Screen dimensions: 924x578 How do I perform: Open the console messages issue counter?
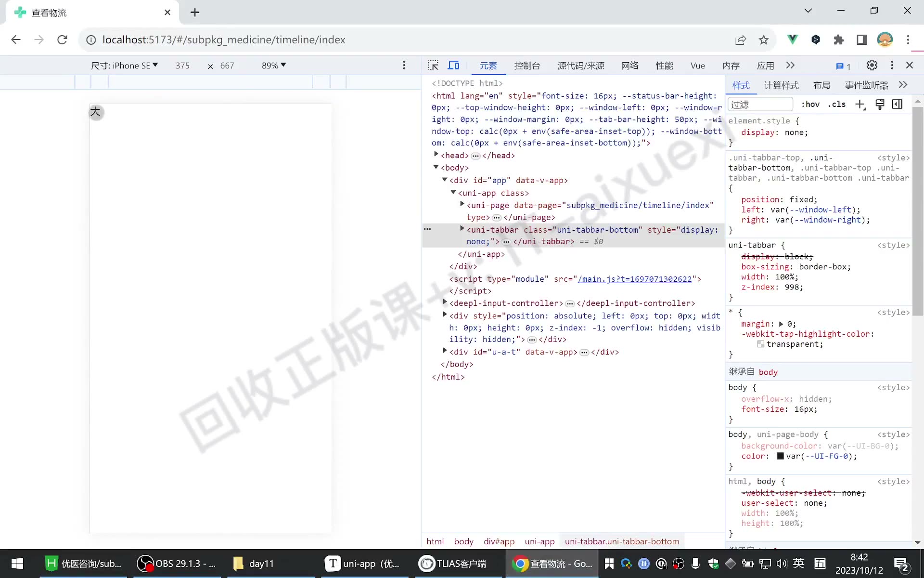coord(843,66)
